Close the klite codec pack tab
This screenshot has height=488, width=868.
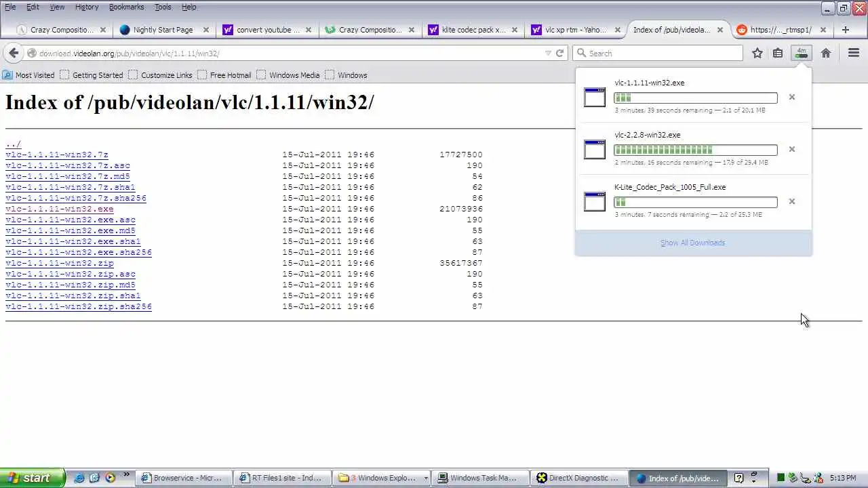click(x=515, y=30)
